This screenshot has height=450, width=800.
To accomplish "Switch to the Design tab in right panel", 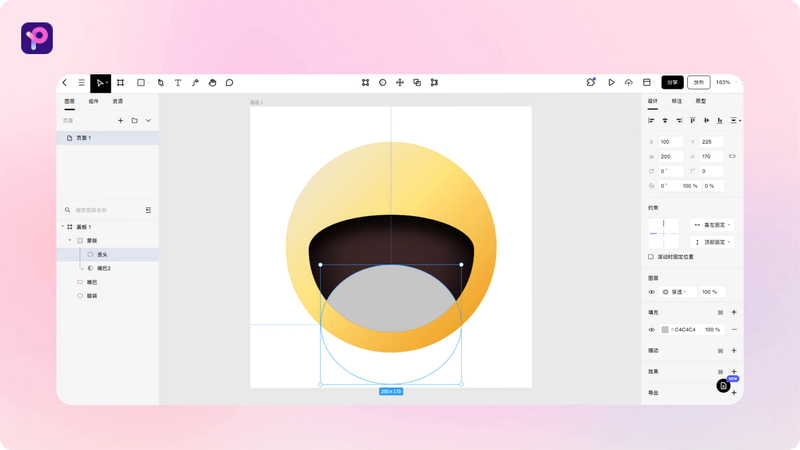I will [x=653, y=102].
